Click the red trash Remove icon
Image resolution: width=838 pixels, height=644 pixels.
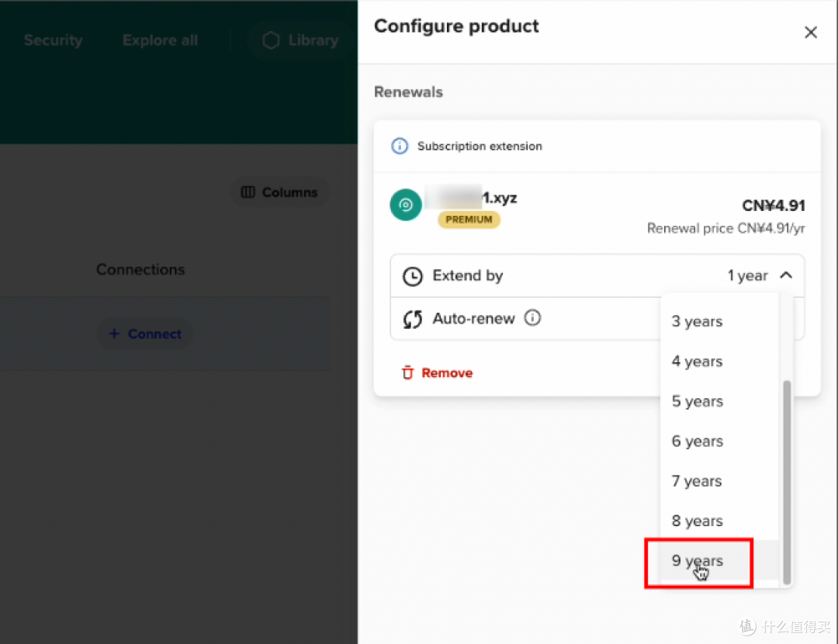tap(407, 373)
